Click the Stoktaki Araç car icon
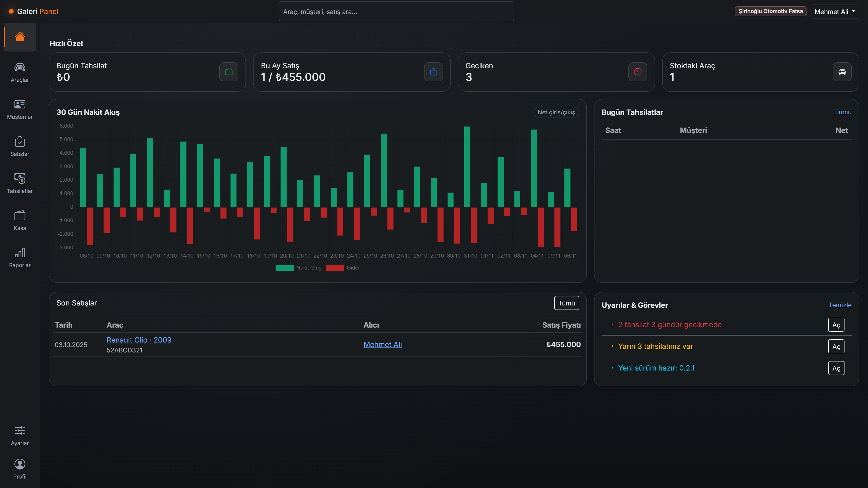The width and height of the screenshot is (868, 488). (x=842, y=72)
